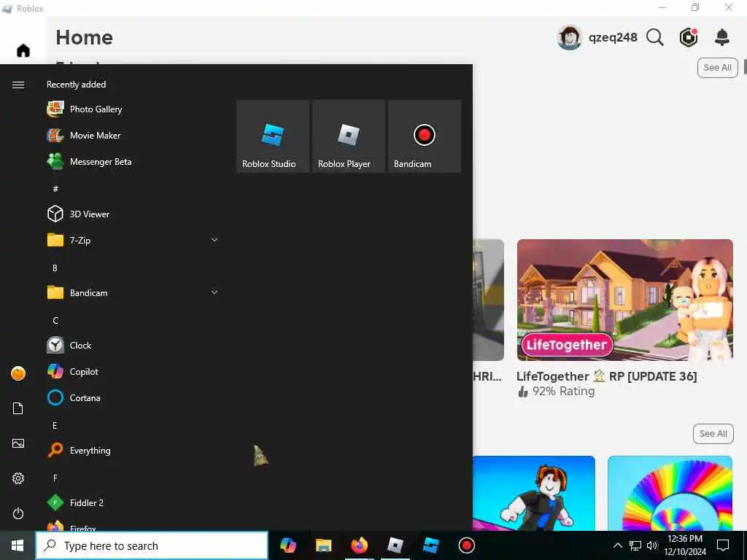
Task: Open Settings gear in Start sidebar
Action: 18,478
